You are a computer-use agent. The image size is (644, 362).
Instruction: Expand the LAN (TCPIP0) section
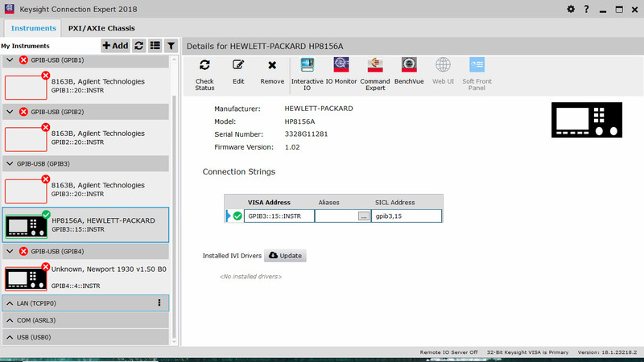10,303
